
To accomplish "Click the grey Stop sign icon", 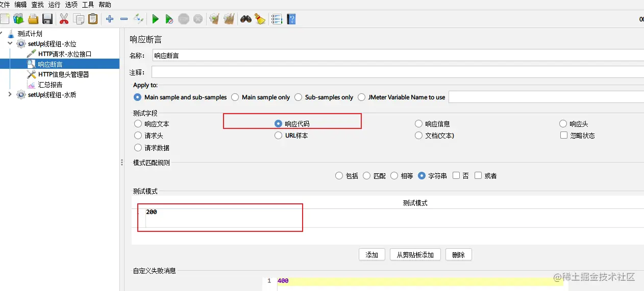I will (184, 19).
